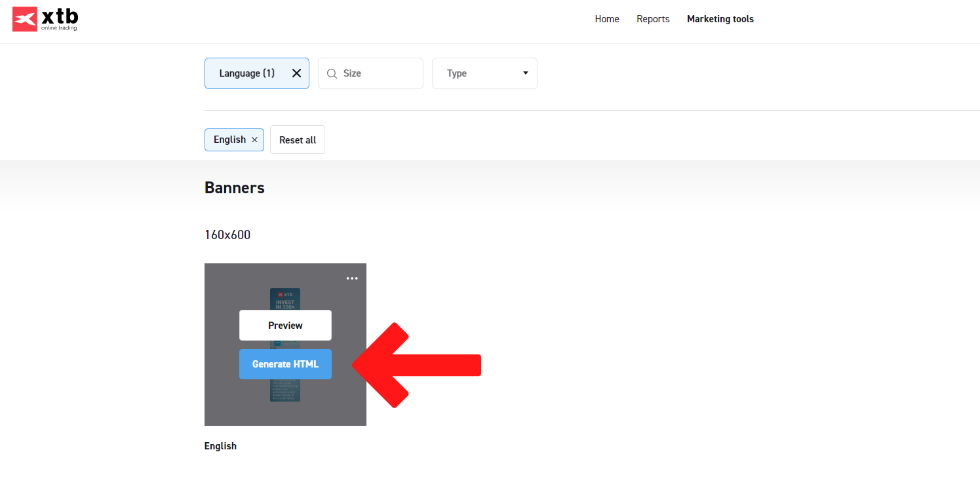980x490 pixels.
Task: Open the Language (1) filter
Action: coord(247,73)
